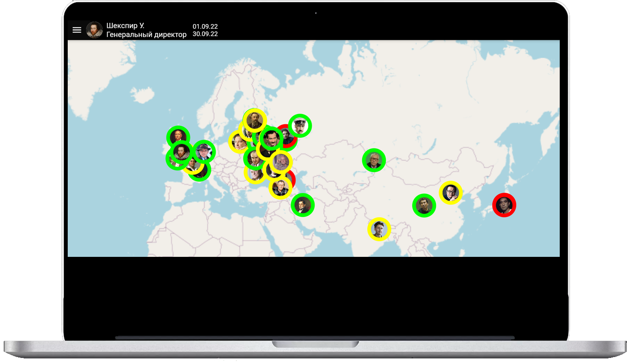
Task: Click the user name "Шекспир У."
Action: (x=125, y=26)
